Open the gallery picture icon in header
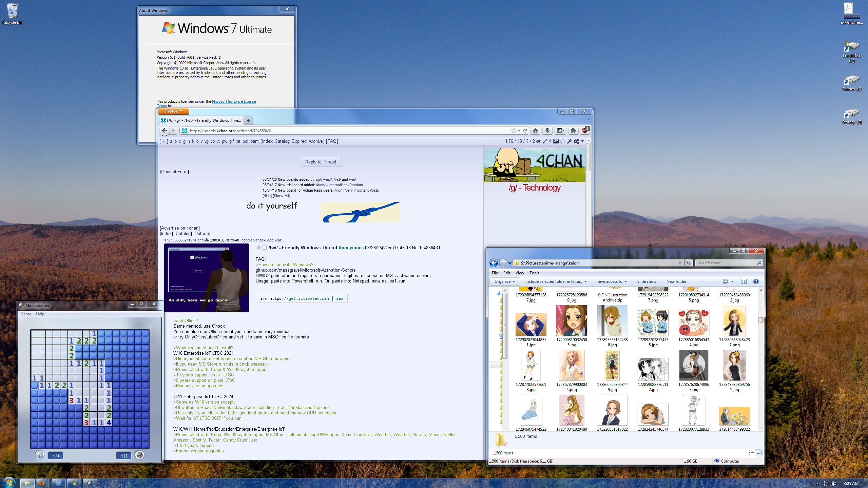The image size is (868, 488). (556, 141)
